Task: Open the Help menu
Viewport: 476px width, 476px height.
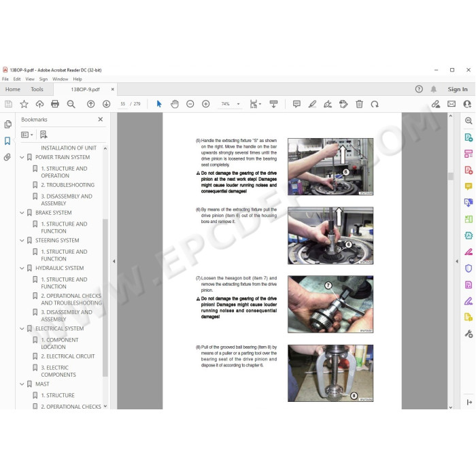Action: pyautogui.click(x=78, y=79)
